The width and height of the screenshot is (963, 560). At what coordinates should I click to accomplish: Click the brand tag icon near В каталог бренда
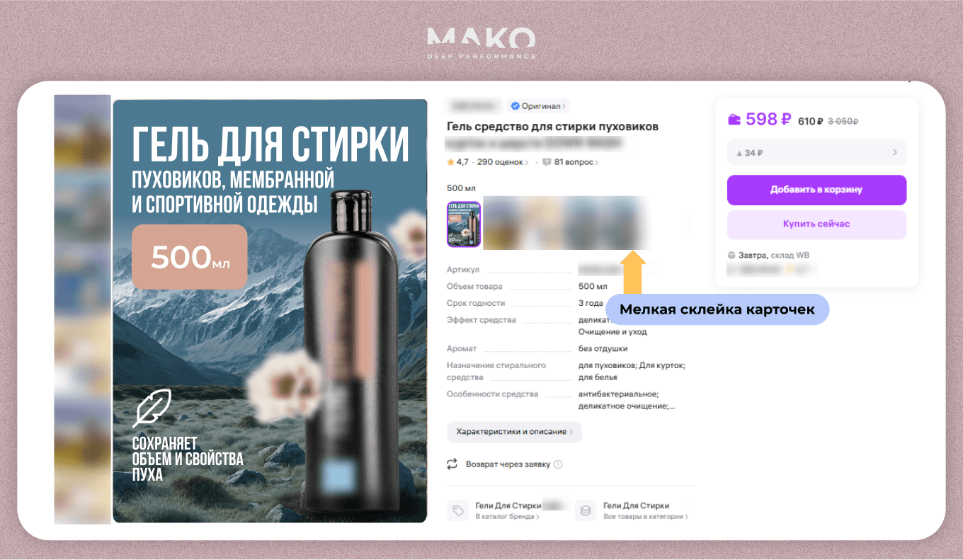coord(458,510)
